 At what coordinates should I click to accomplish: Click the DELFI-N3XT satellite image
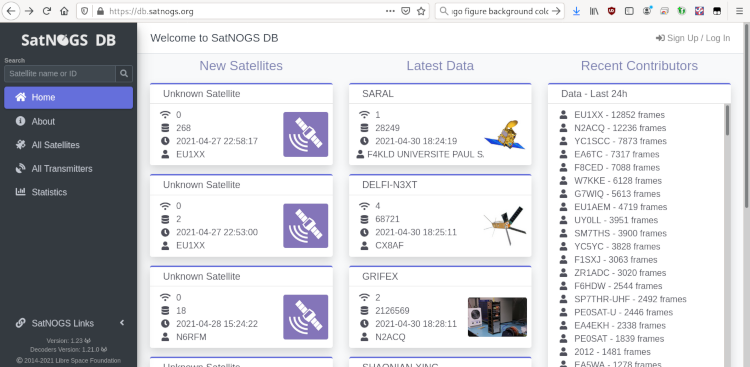[505, 226]
